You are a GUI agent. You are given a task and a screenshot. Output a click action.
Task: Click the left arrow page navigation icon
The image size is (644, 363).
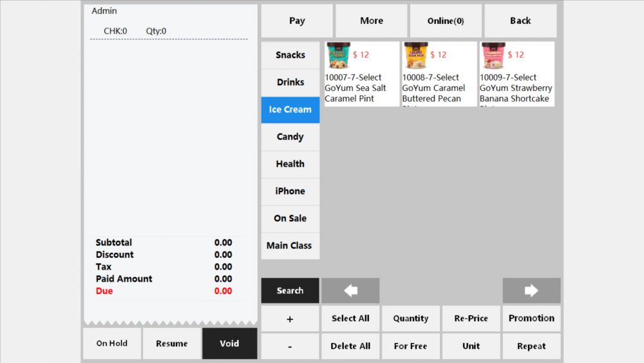point(350,291)
